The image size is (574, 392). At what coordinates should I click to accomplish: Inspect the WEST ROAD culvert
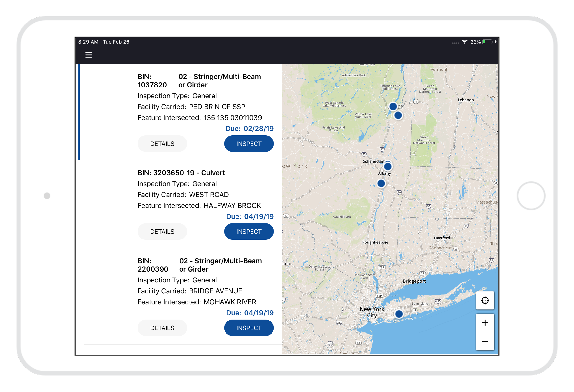pos(248,232)
